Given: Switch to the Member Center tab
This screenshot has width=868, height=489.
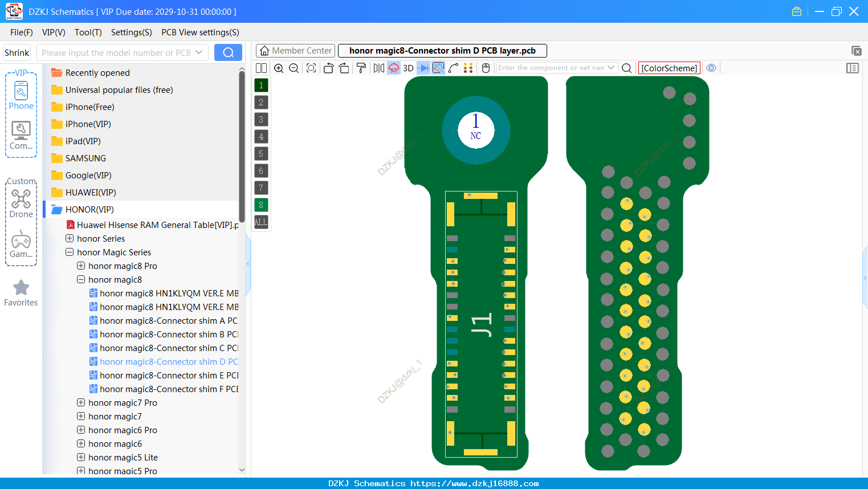Looking at the screenshot, I should coord(295,51).
